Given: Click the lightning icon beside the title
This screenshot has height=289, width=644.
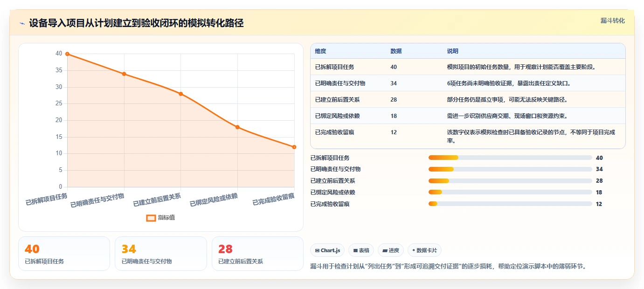Looking at the screenshot, I should point(22,23).
